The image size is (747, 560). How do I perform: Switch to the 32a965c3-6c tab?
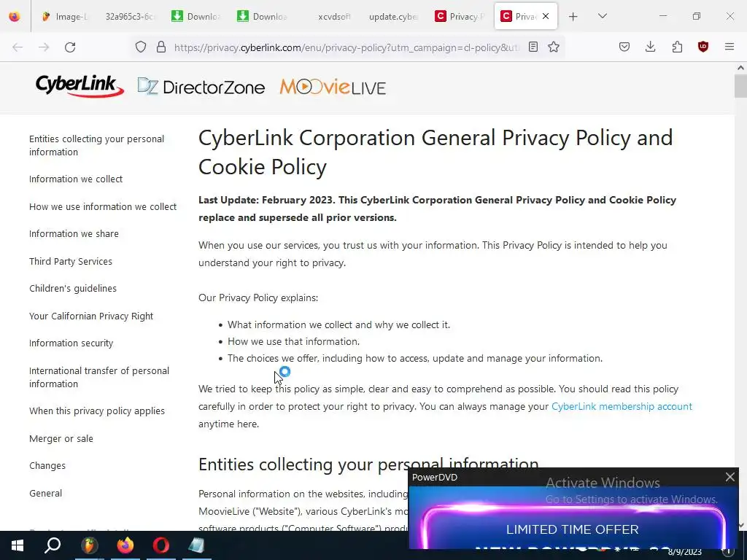129,17
